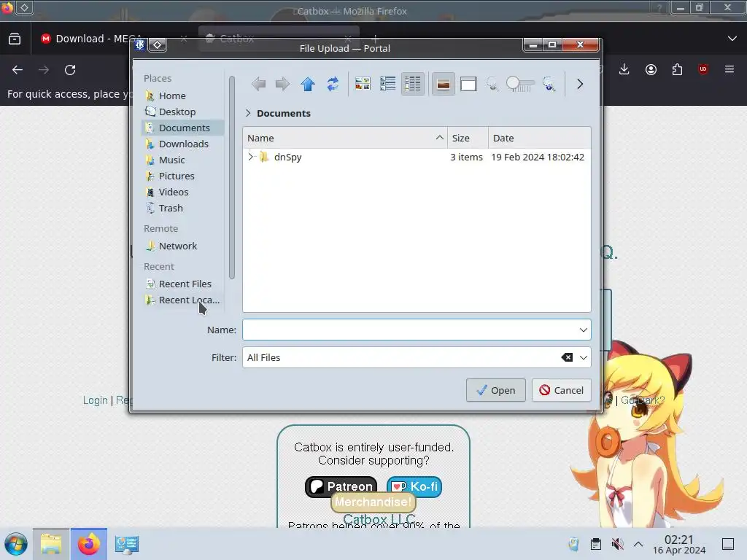Open Recent Locations in the sidebar
Image resolution: width=747 pixels, height=560 pixels.
tap(183, 300)
